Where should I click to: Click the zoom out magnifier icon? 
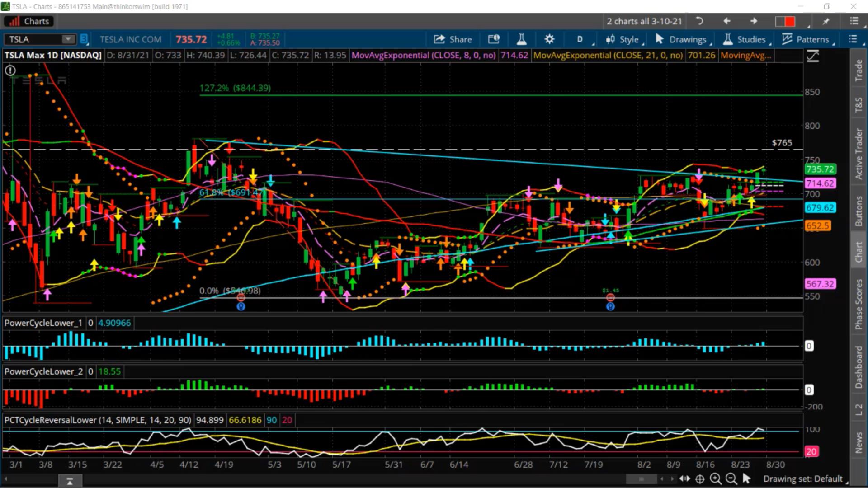(731, 479)
